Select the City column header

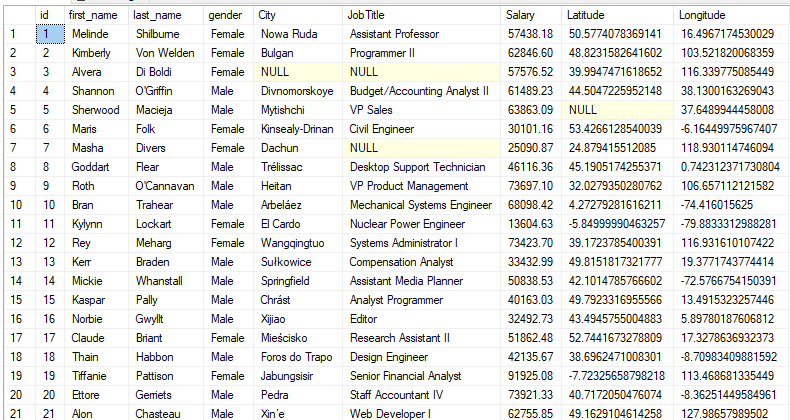point(298,15)
